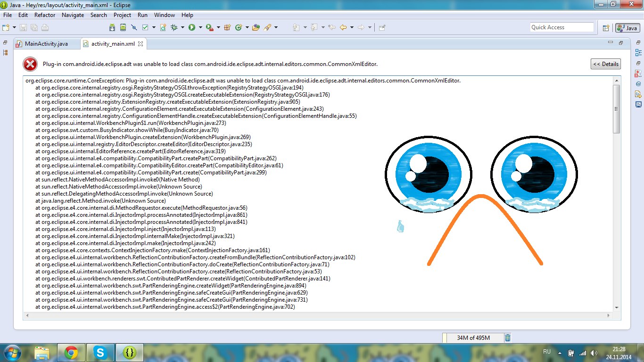This screenshot has height=362, width=644.
Task: Click the green checkbox toolbar icon
Action: pos(145,27)
